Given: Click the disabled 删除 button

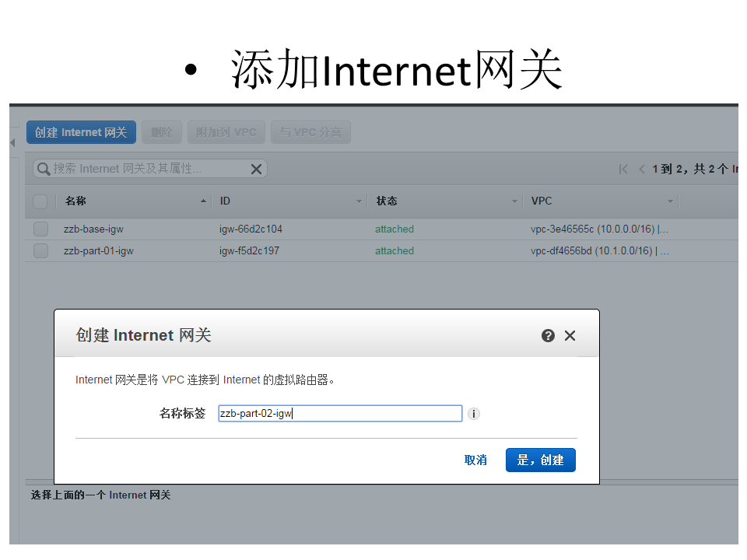Looking at the screenshot, I should click(x=162, y=132).
